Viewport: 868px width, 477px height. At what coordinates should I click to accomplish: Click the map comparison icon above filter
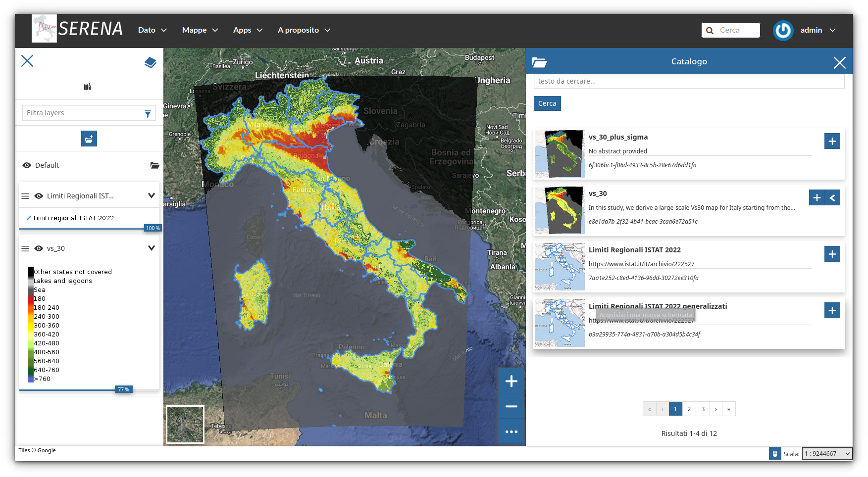tap(87, 87)
